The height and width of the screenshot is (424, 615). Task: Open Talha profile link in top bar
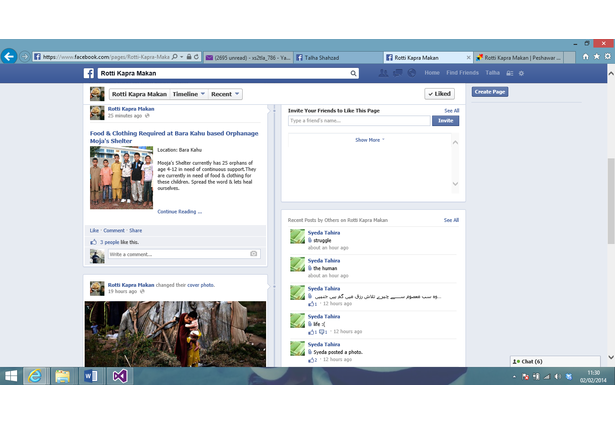tap(493, 73)
